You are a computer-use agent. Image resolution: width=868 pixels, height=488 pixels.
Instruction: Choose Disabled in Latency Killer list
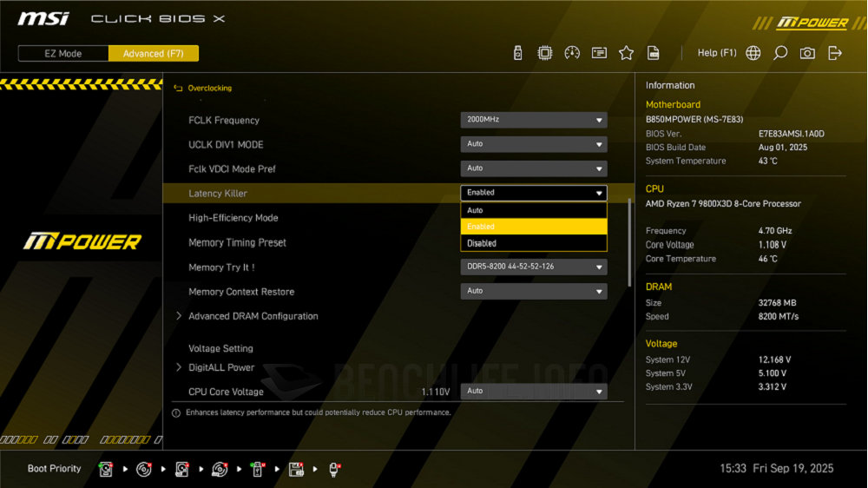point(534,243)
